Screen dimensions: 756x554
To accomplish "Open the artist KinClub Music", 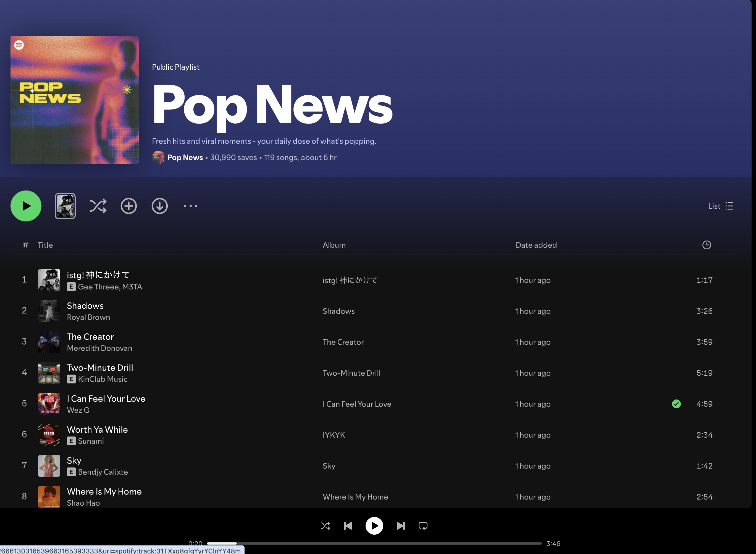I will tap(103, 379).
